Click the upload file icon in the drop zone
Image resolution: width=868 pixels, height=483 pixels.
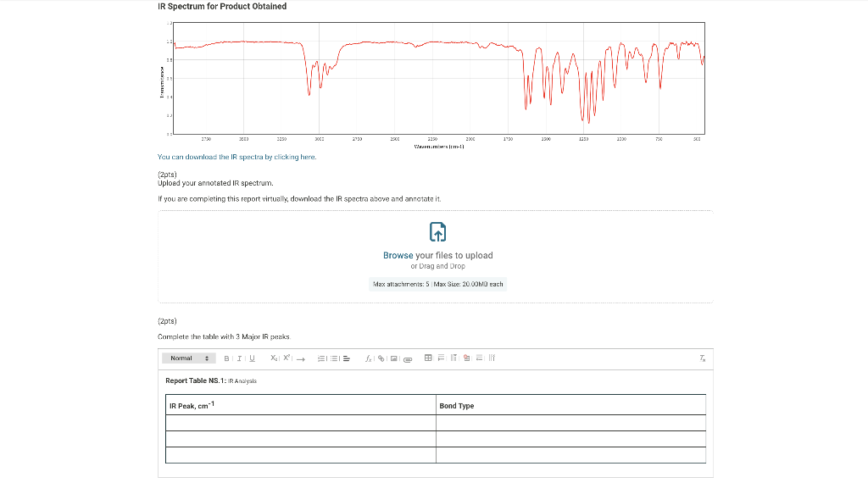438,232
